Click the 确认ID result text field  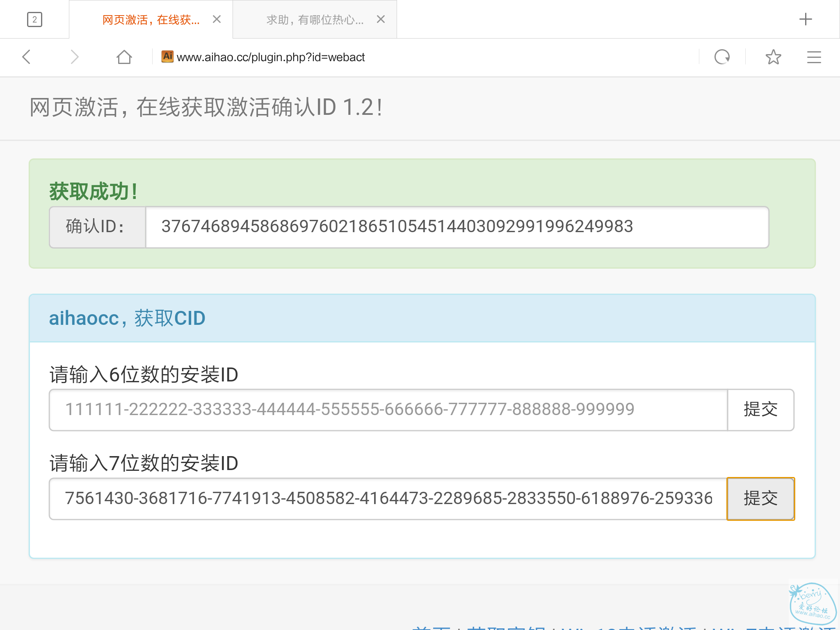point(457,227)
